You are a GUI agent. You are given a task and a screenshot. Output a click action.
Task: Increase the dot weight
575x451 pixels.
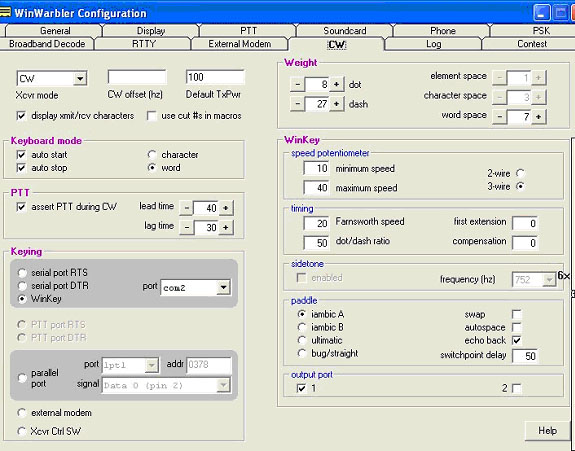pyautogui.click(x=336, y=84)
